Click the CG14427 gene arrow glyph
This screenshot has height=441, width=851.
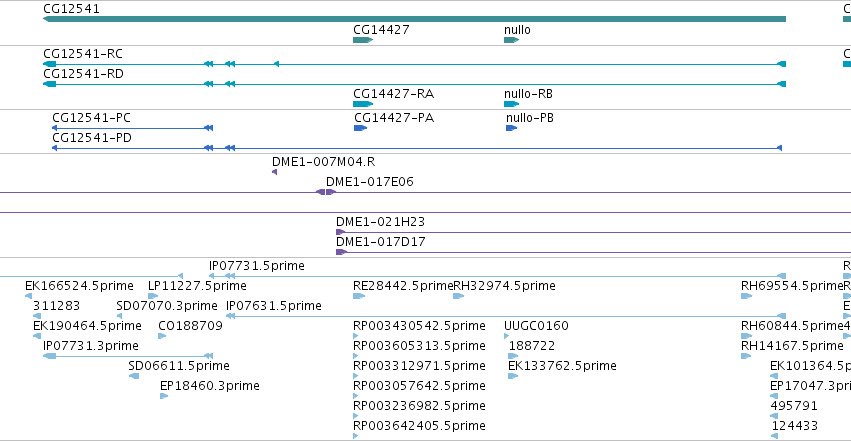click(363, 40)
